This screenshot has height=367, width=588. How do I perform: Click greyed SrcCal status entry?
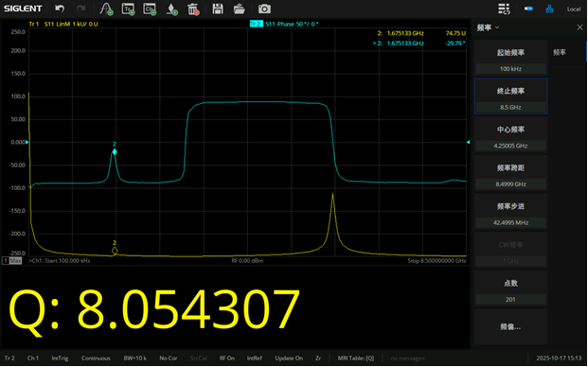[199, 358]
